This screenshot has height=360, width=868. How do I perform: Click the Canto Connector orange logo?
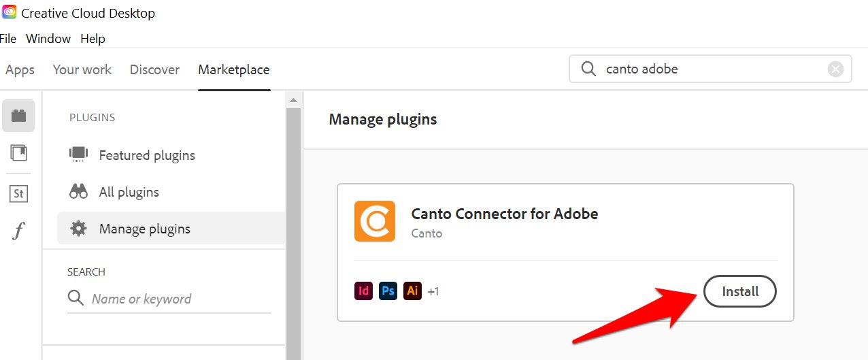click(374, 221)
